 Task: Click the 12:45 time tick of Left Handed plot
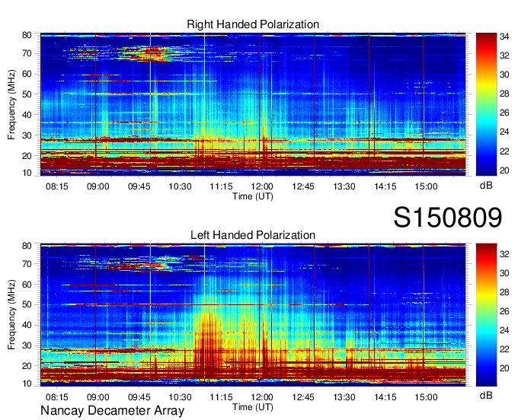(303, 397)
